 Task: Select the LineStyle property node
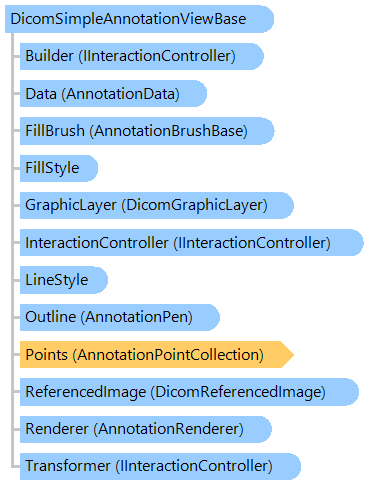[64, 280]
